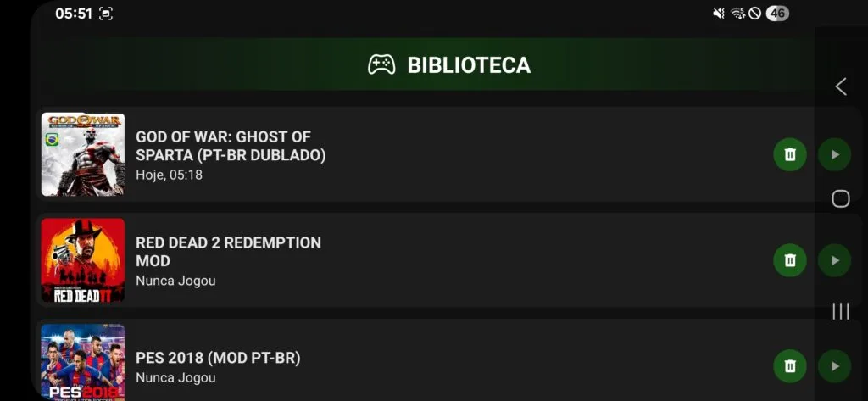Open Android recent apps button
Viewport: 868px width, 401px height.
841,311
